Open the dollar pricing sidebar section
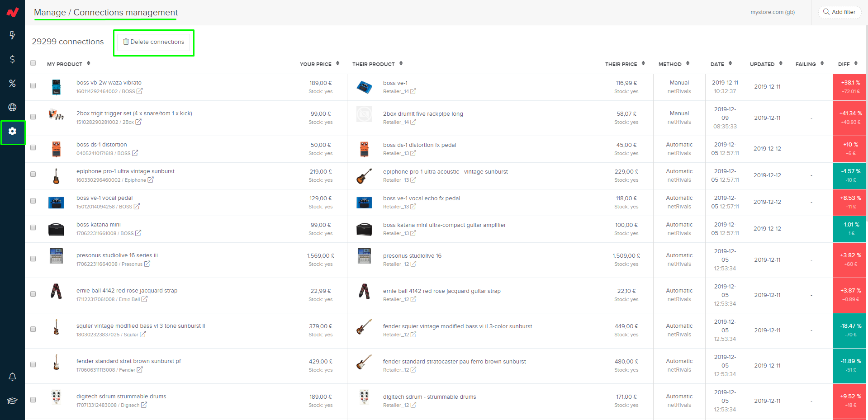 coord(12,59)
